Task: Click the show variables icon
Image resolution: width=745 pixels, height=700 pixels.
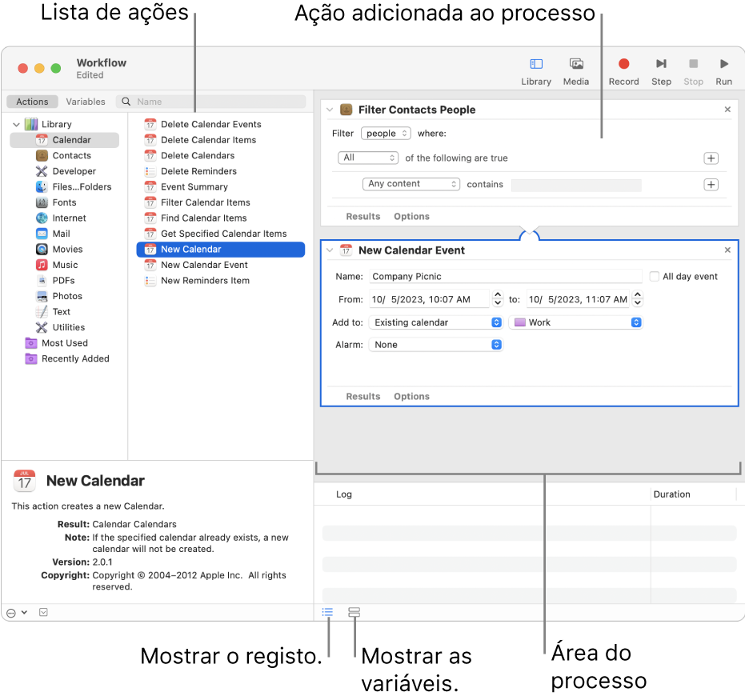Action: click(x=354, y=612)
